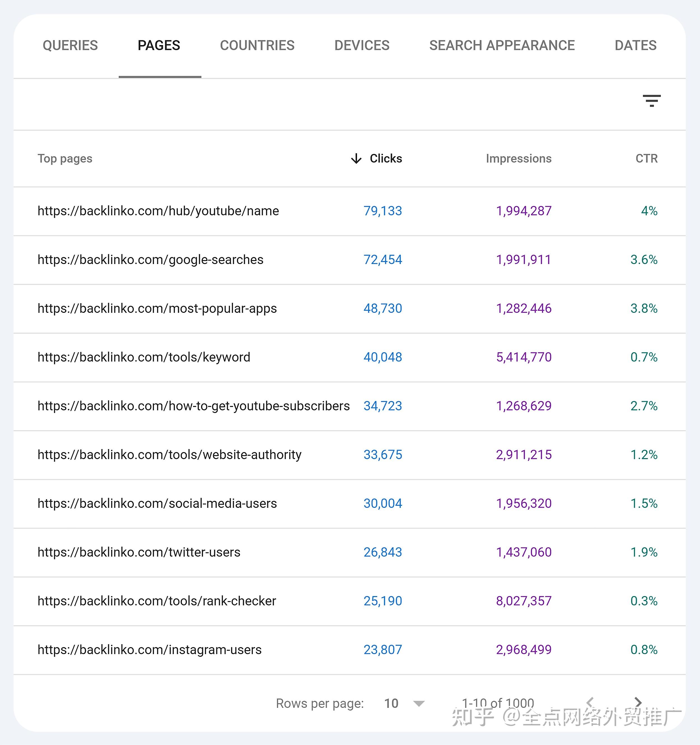Click the 2.7% CTR value
Viewport: 700px width, 745px height.
[644, 406]
